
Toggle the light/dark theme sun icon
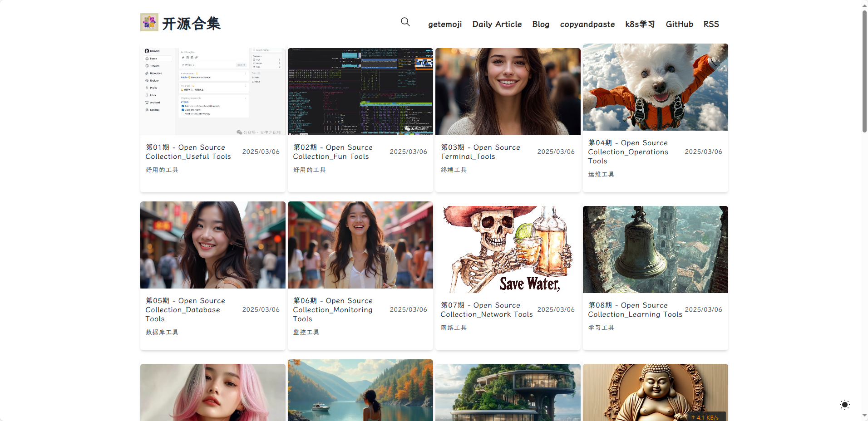[844, 405]
